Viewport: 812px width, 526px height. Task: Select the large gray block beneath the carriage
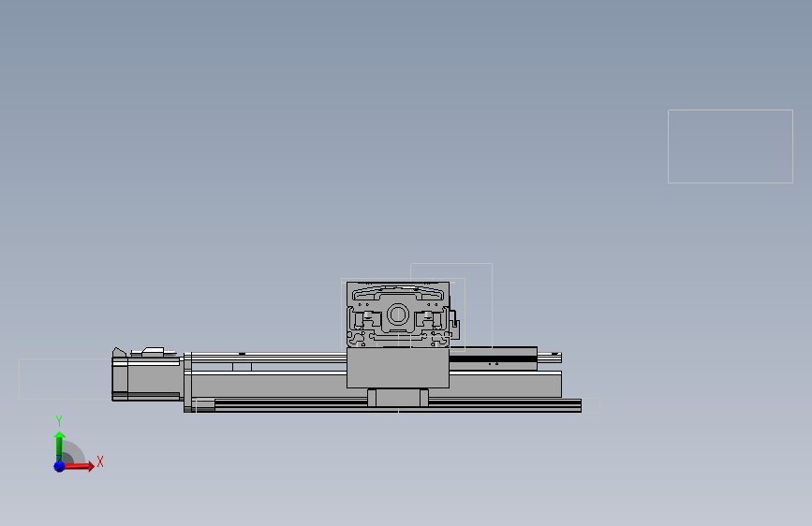coord(398,368)
